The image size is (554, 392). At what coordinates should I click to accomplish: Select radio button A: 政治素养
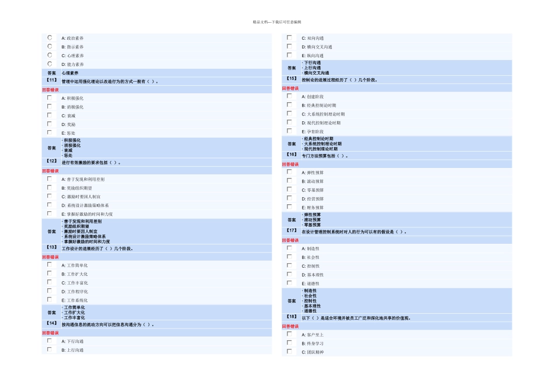(50, 37)
